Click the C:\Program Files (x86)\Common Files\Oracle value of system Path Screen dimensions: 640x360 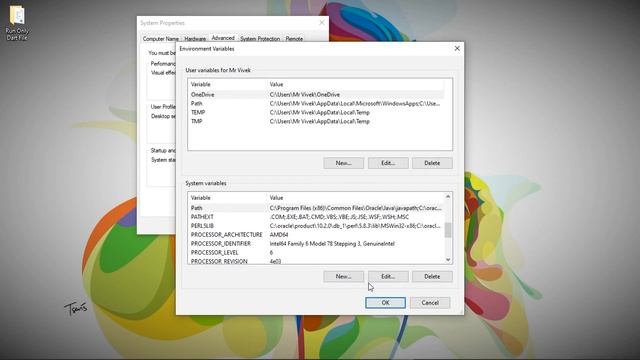click(x=355, y=208)
